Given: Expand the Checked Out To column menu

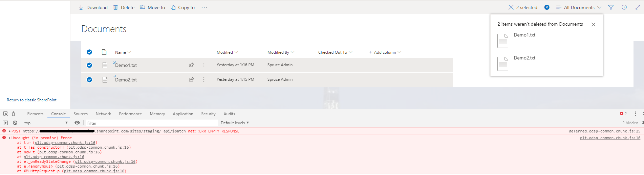Looking at the screenshot, I should tap(335, 52).
